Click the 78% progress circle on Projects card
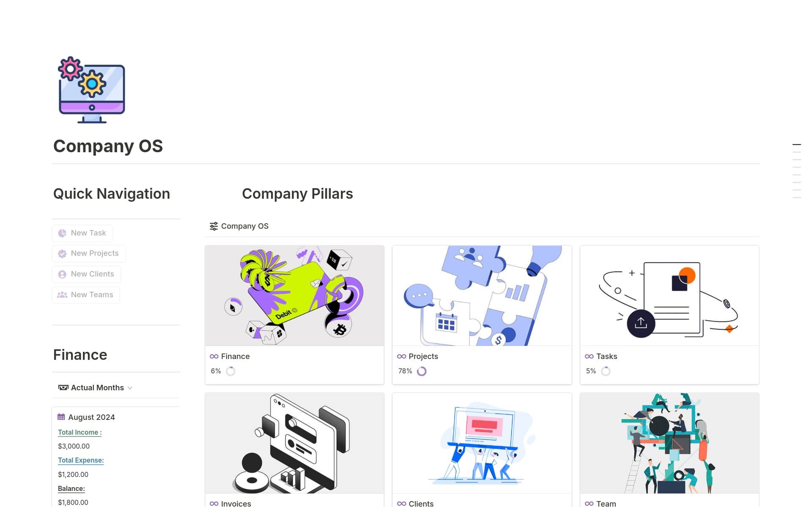 point(422,371)
